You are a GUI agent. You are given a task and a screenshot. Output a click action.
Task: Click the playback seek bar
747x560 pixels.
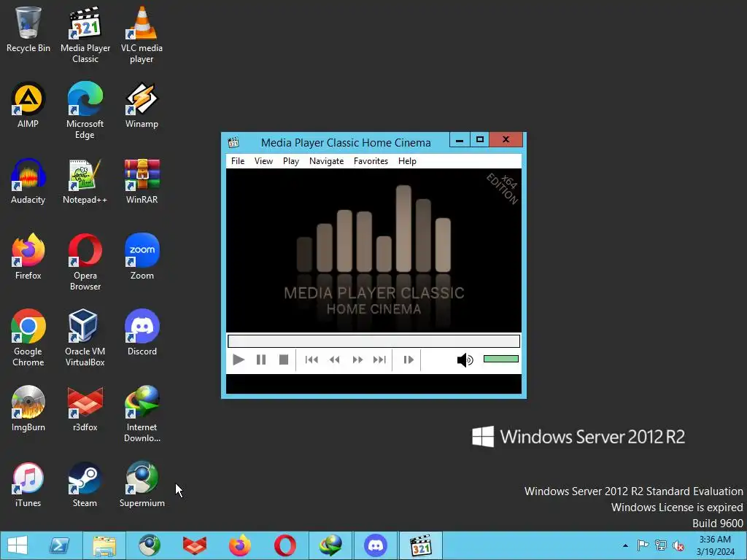pos(374,341)
